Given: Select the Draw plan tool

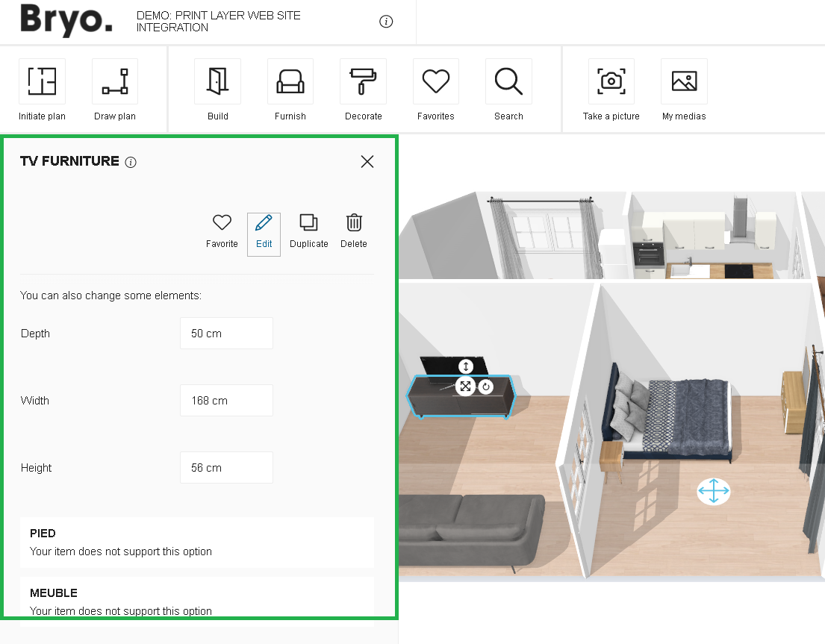Looking at the screenshot, I should 115,81.
